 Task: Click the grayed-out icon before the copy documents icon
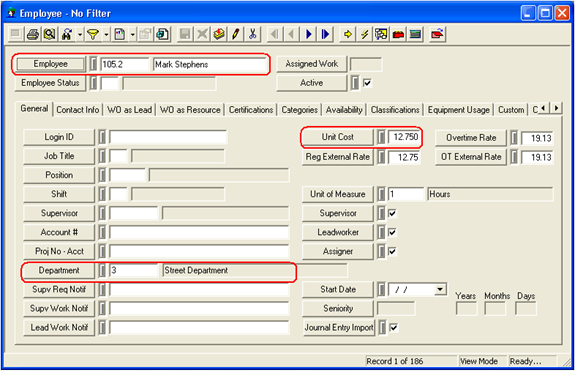click(x=145, y=34)
